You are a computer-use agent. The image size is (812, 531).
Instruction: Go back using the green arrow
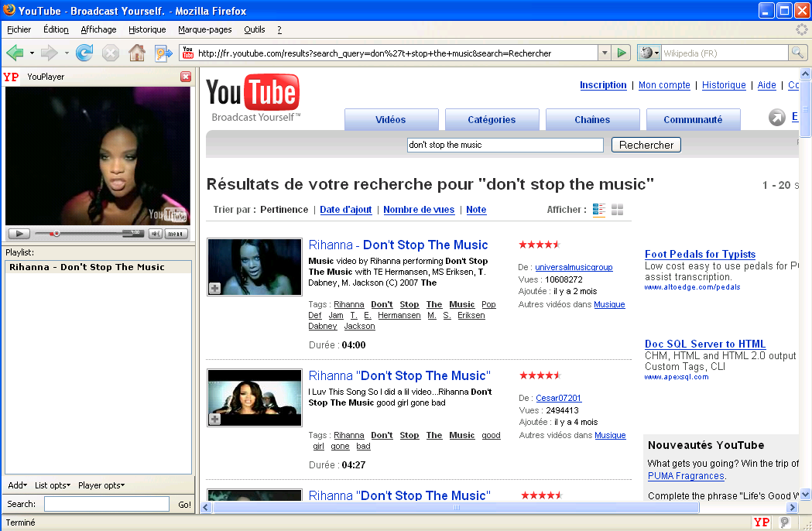coord(15,53)
